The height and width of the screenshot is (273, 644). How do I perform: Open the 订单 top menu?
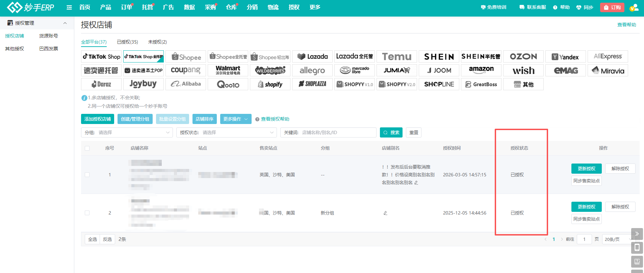pos(127,7)
